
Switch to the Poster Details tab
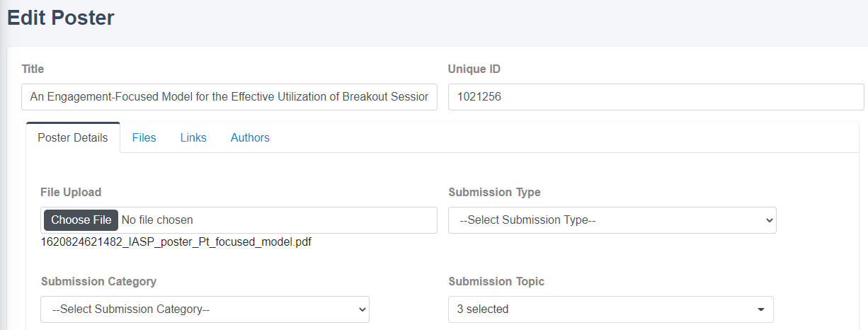click(73, 137)
